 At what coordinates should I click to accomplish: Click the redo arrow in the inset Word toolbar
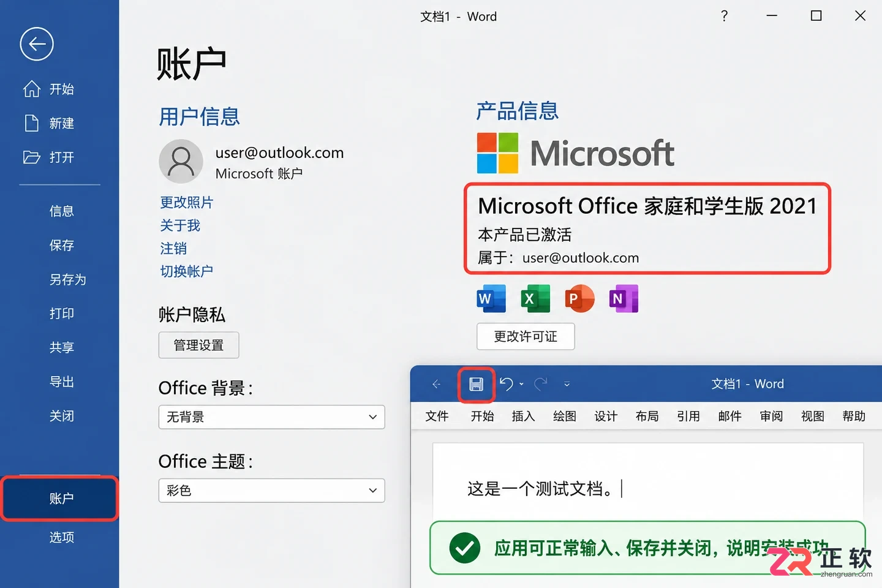pyautogui.click(x=541, y=384)
